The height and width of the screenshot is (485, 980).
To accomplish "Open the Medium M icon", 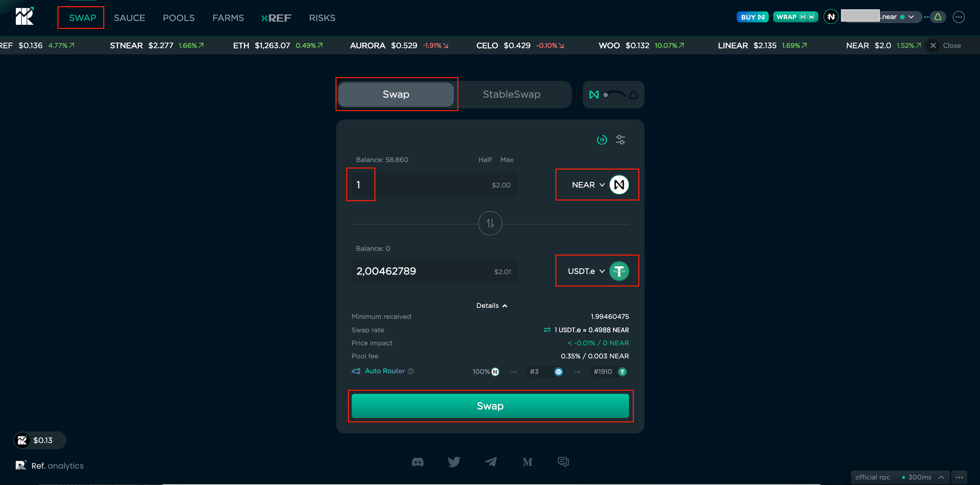I will point(527,462).
